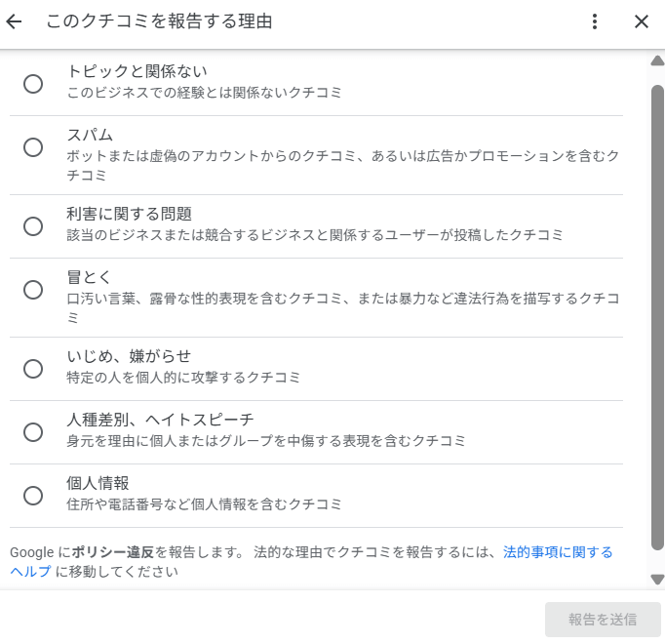This screenshot has width=665, height=644.
Task: Click the 人種差別、ヘイトスピーチ description text
Action: [266, 441]
